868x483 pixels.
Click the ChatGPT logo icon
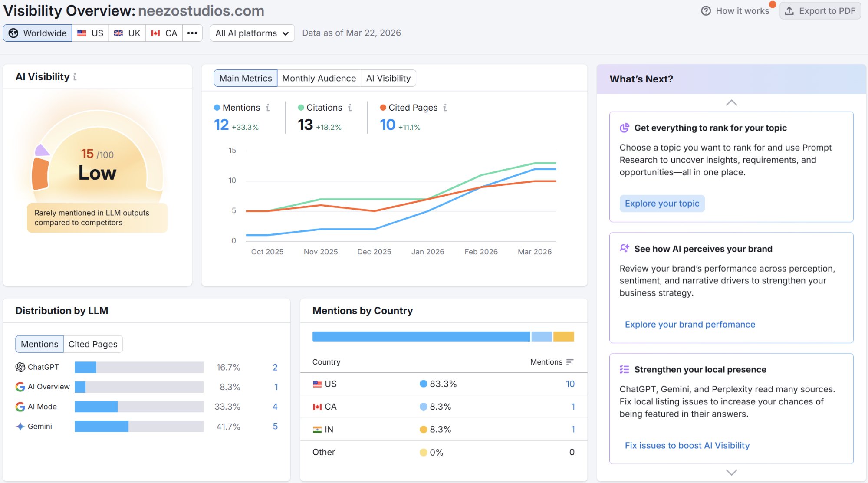point(20,367)
